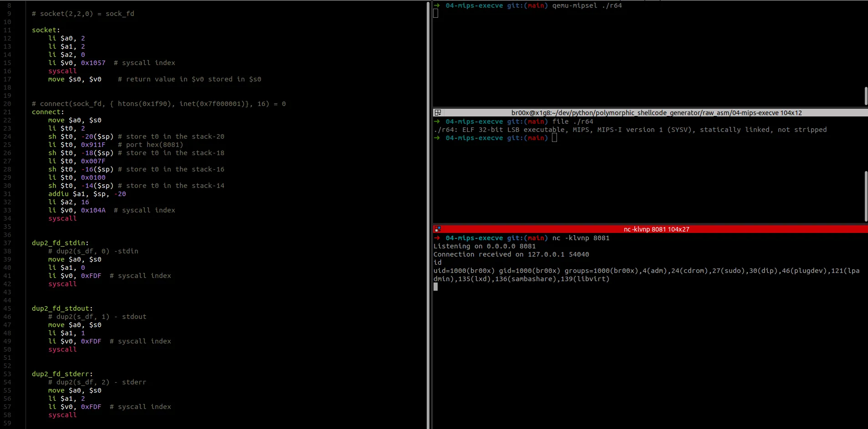Image resolution: width=868 pixels, height=429 pixels.
Task: Click the dup2_fd_stdin: label in the editor
Action: coord(61,242)
